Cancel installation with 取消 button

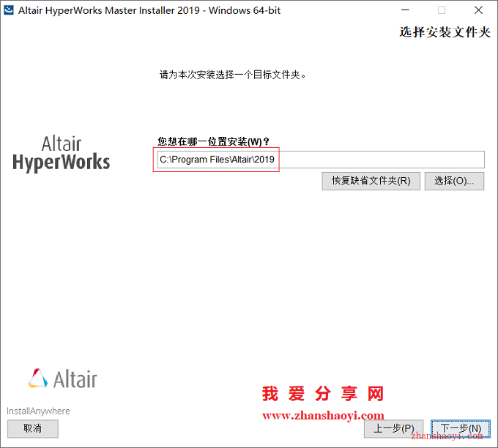(33, 429)
